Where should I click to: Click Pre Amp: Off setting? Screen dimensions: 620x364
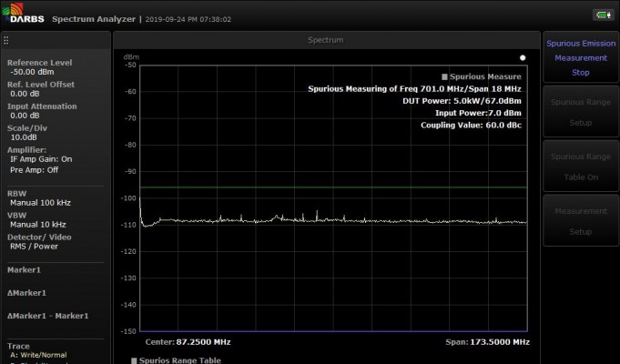point(35,169)
